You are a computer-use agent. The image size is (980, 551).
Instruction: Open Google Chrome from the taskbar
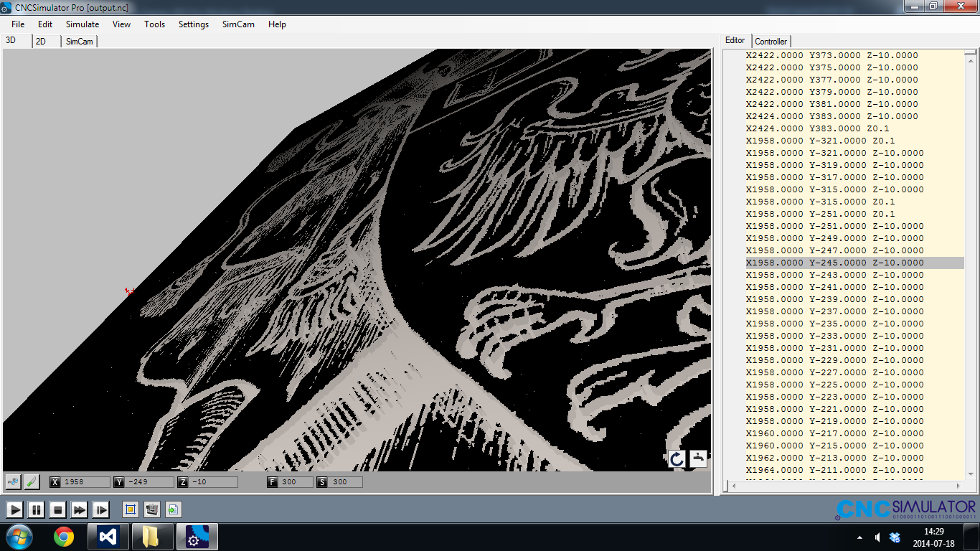[63, 537]
